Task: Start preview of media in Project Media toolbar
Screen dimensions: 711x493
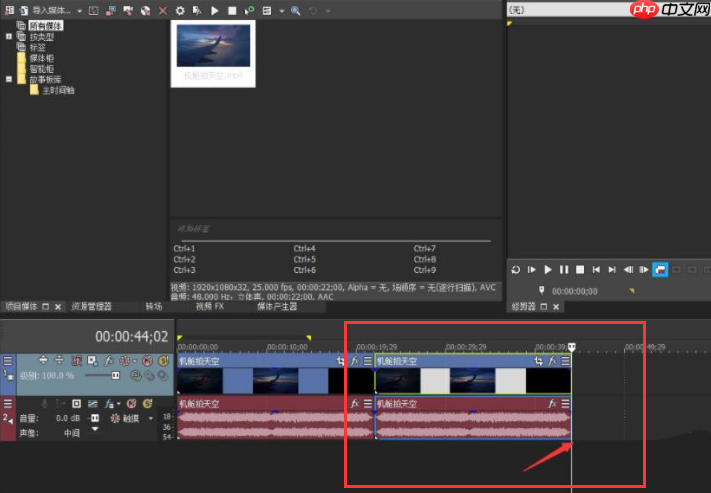Action: (215, 10)
